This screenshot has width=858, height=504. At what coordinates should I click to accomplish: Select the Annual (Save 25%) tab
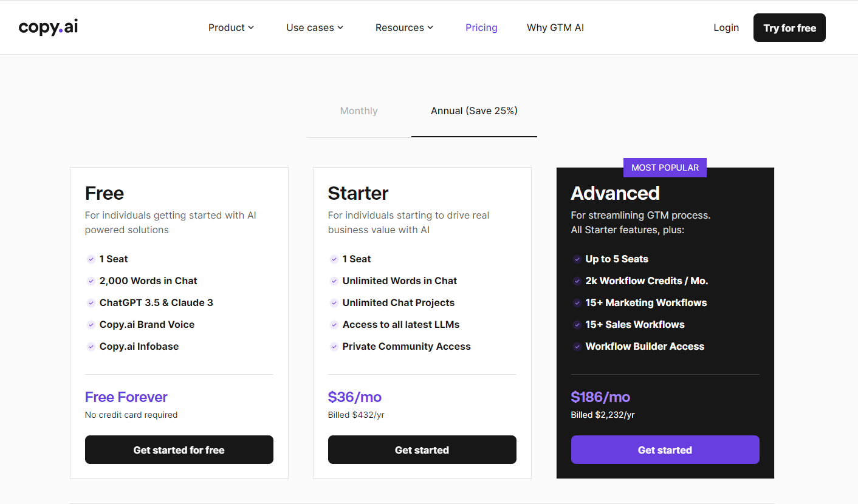point(474,111)
